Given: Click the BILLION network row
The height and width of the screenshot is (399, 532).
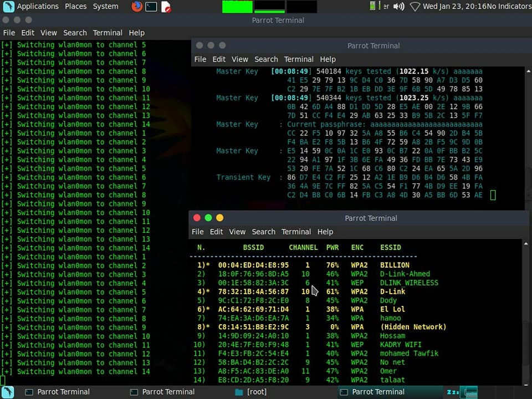Looking at the screenshot, I should click(x=303, y=265).
